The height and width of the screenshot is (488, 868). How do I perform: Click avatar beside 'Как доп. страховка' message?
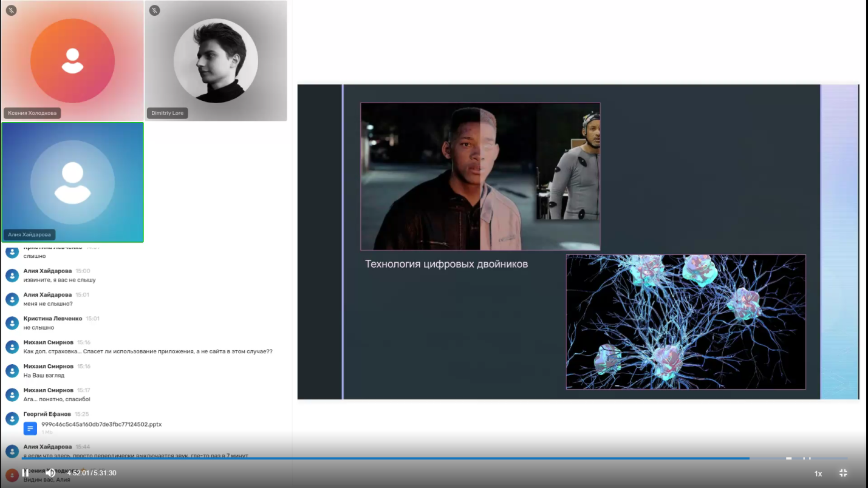12,347
